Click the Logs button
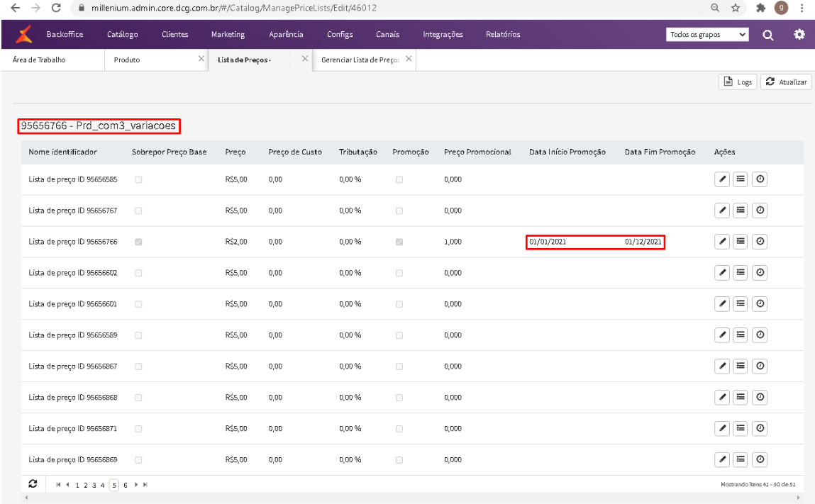The height and width of the screenshot is (504, 815). (x=737, y=82)
